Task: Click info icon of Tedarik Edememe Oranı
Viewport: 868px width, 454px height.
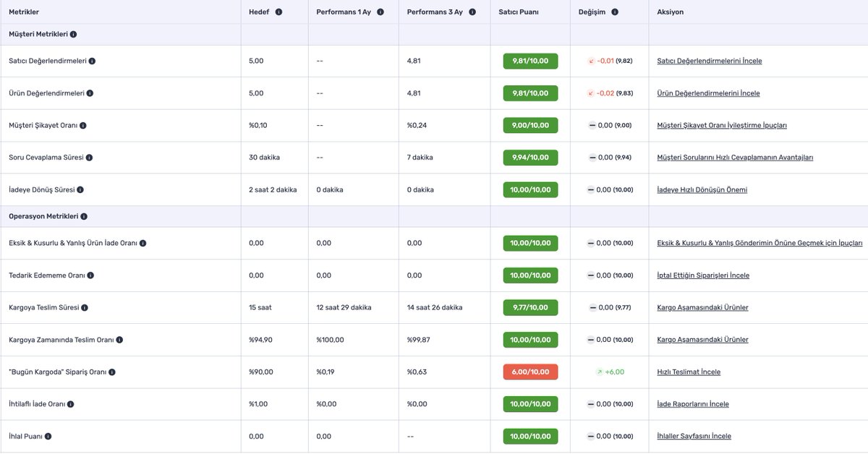Action: [x=90, y=275]
